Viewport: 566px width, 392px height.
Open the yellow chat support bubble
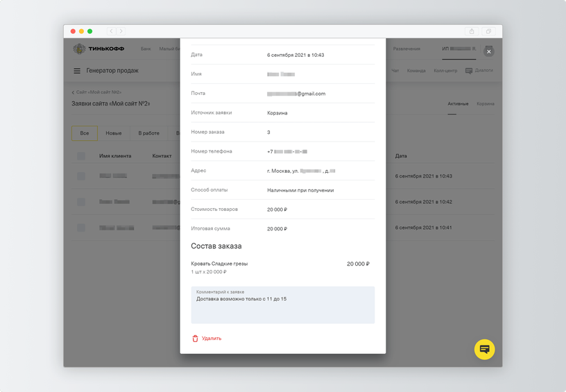click(484, 349)
